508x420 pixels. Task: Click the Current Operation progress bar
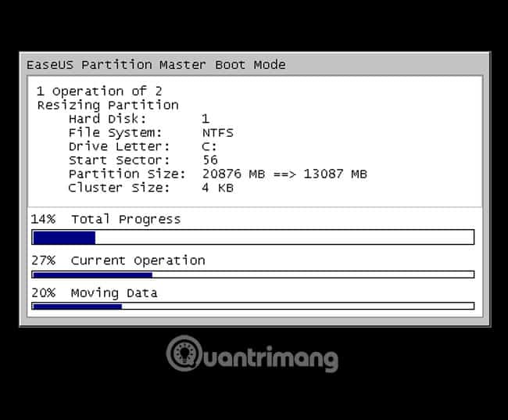pos(253,275)
